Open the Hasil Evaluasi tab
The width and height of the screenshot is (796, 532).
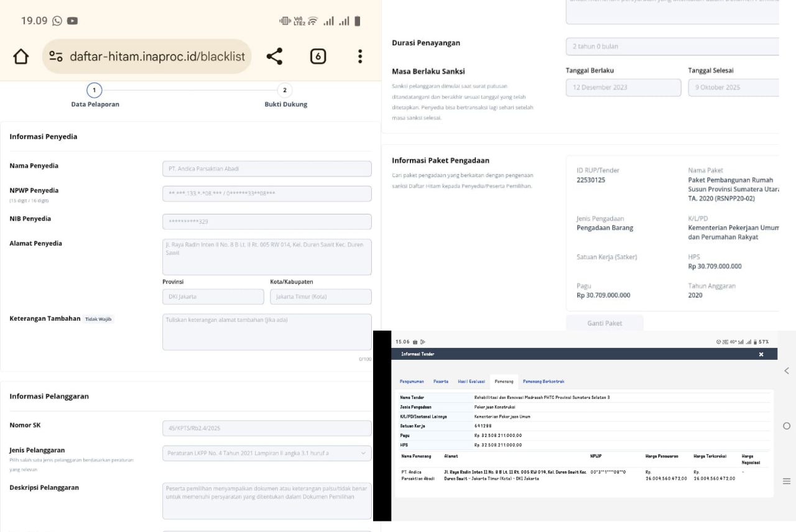coord(471,381)
